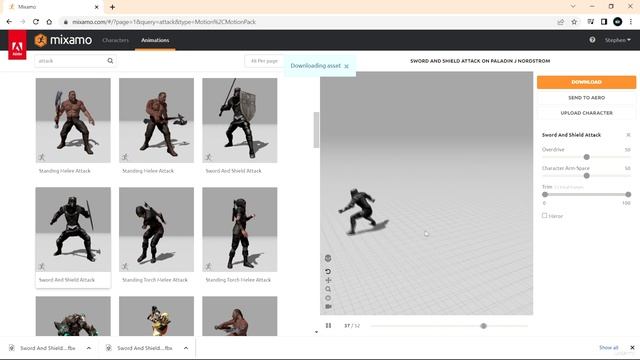The height and width of the screenshot is (360, 640).
Task: Dismiss the Downloading asset notification
Action: 347,66
